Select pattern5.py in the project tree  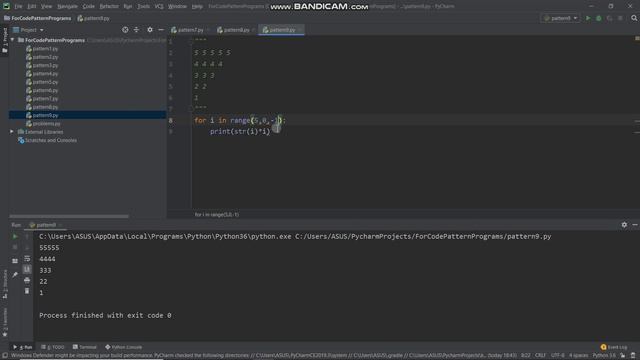click(45, 82)
